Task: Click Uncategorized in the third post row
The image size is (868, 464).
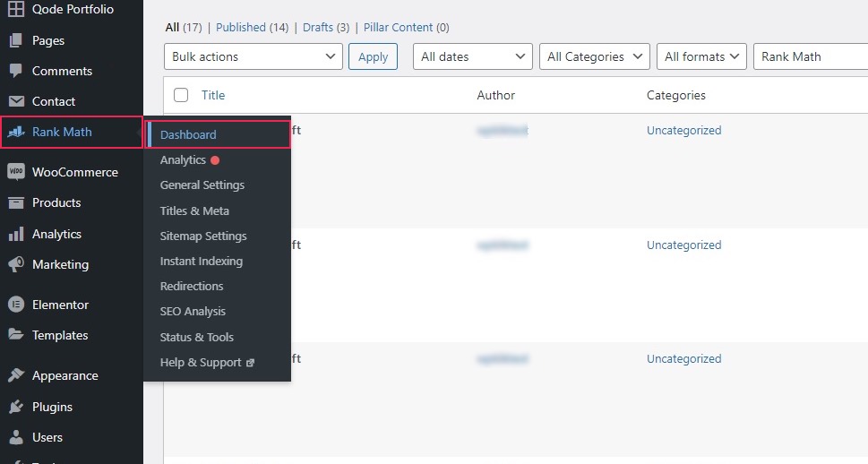Action: pos(683,358)
